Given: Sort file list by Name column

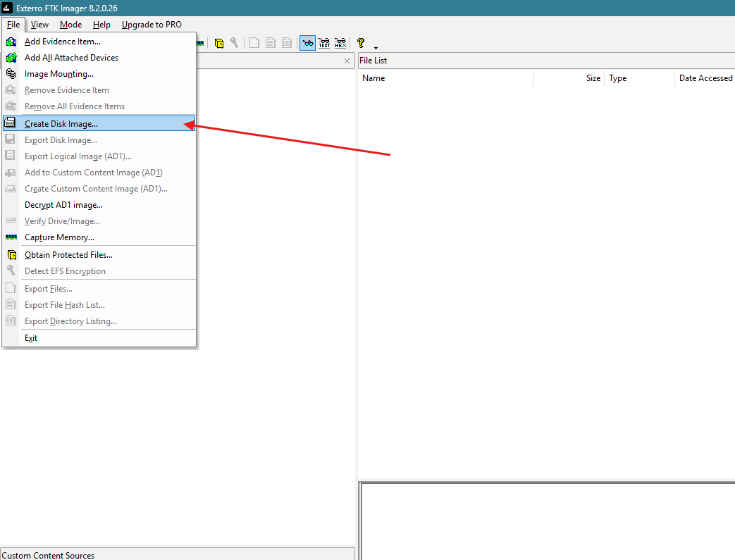Looking at the screenshot, I should [446, 78].
